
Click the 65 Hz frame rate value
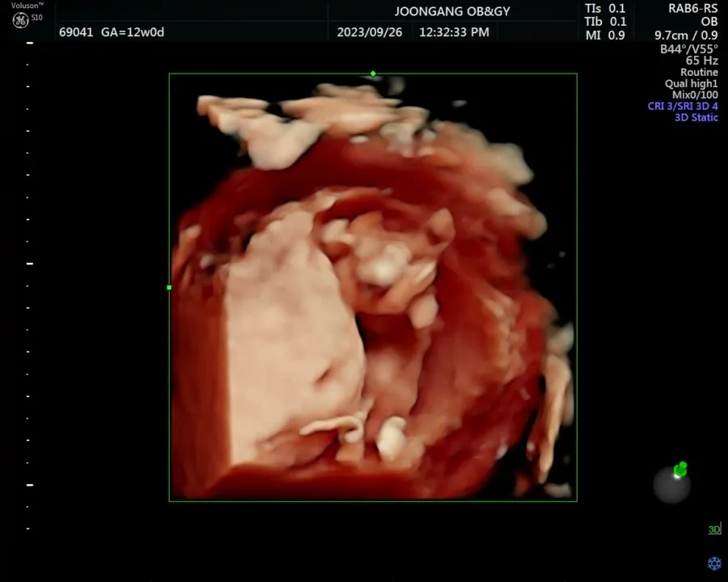coord(701,61)
